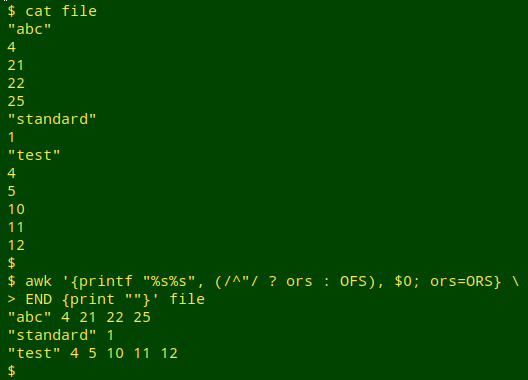Screen dimensions: 528x380
Task: Click the awk command keyword
Action: pos(38,281)
